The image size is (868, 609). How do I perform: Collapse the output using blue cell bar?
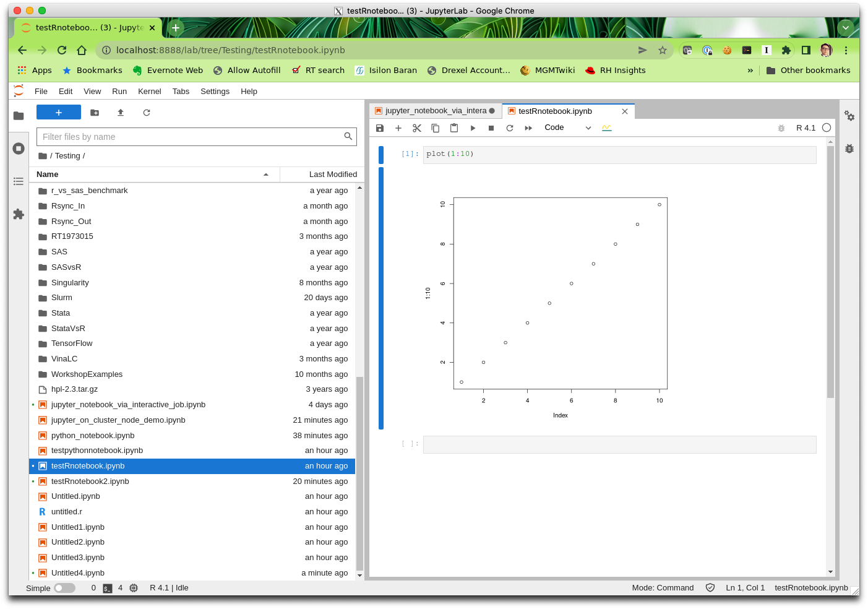tap(381, 298)
